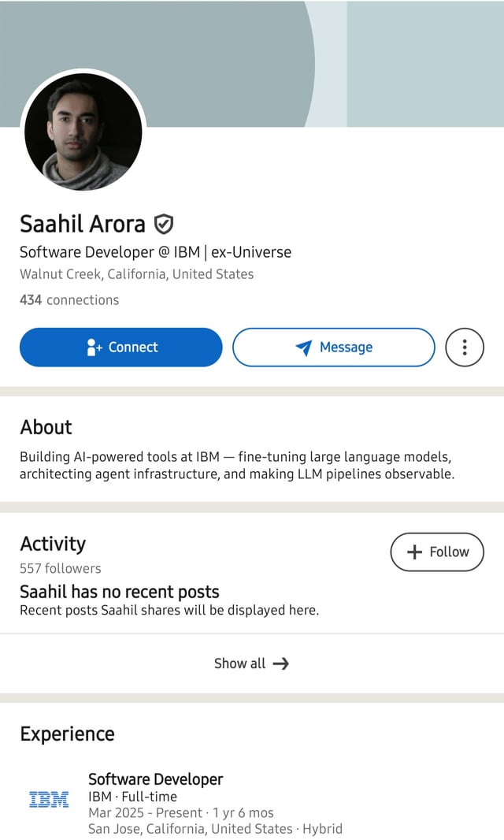Follow Saahil from the Activity section
This screenshot has height=840, width=504.
pyautogui.click(x=437, y=552)
